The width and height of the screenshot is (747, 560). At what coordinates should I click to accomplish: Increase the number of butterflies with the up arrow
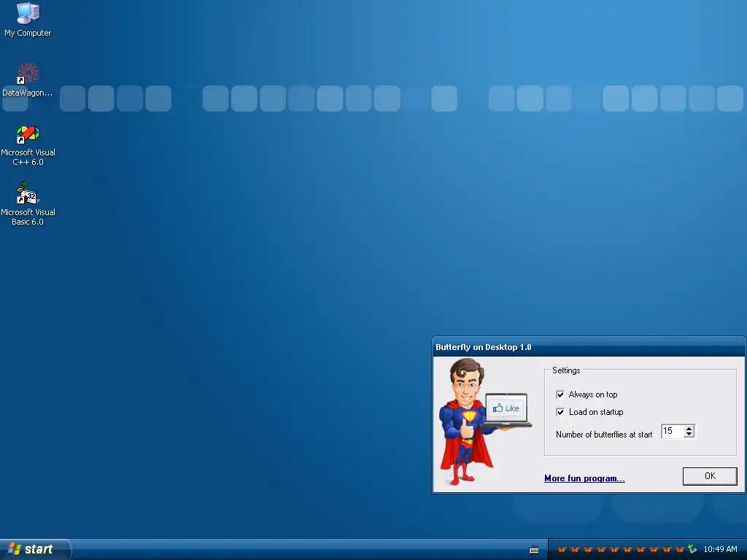coord(689,428)
